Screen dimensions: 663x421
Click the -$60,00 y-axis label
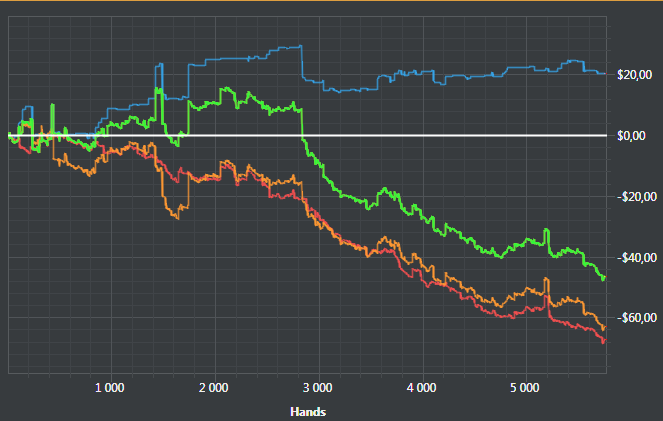click(636, 318)
